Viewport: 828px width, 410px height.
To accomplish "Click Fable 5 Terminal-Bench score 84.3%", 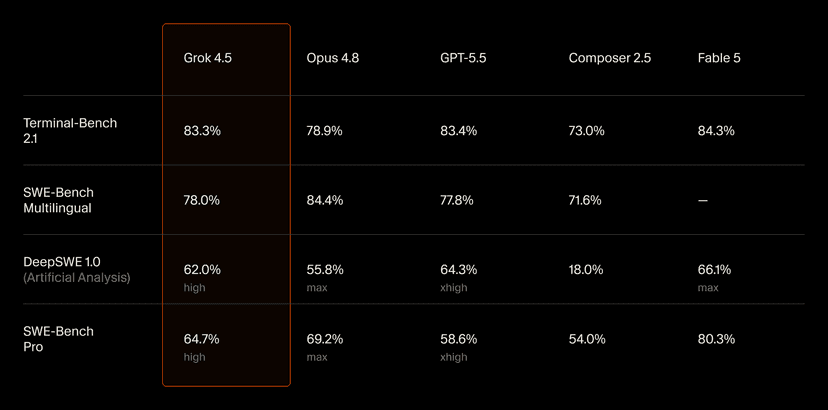I will click(716, 131).
